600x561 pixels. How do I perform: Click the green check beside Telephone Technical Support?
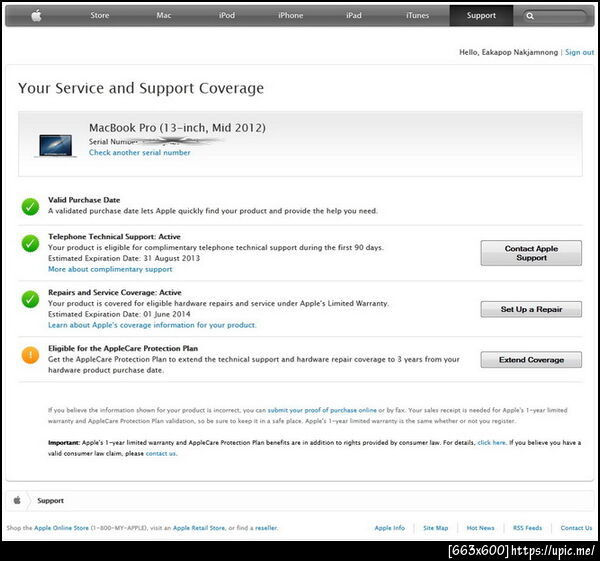coord(30,243)
